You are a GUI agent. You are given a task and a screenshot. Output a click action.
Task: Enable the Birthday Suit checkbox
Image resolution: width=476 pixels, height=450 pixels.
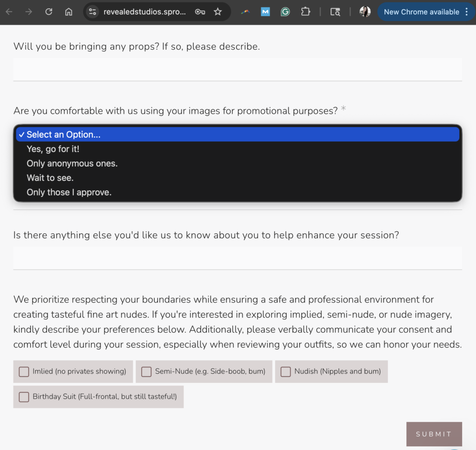click(x=24, y=397)
